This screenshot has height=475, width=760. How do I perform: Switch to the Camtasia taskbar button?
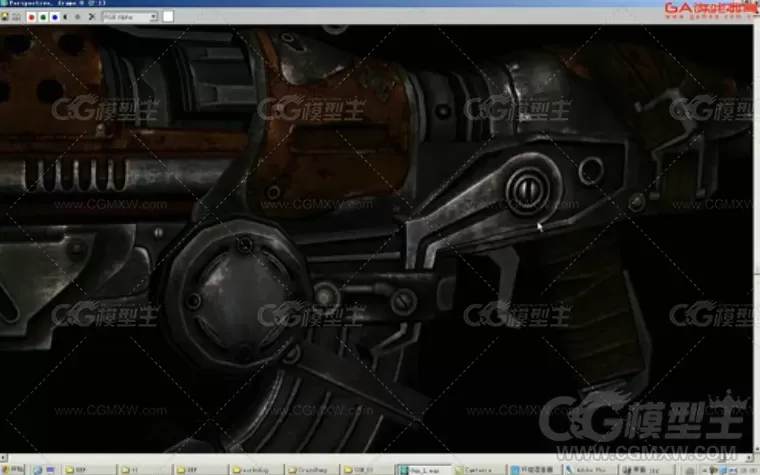click(x=479, y=470)
